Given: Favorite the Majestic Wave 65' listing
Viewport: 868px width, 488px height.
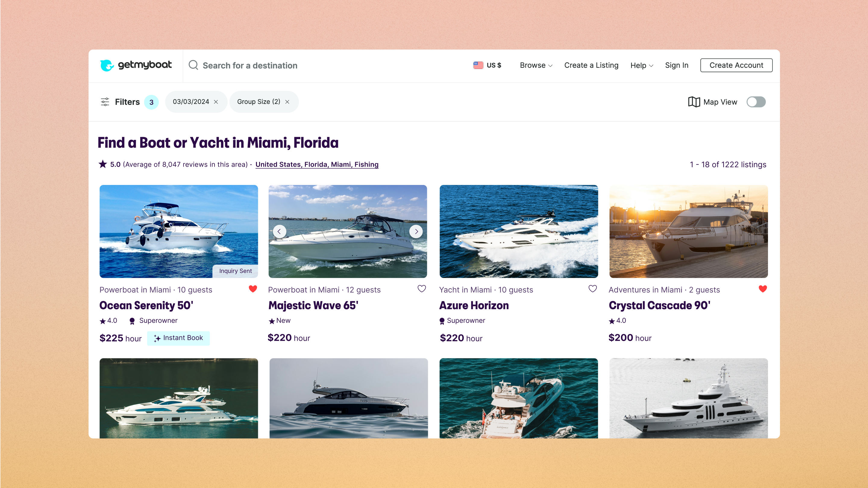Looking at the screenshot, I should click(421, 289).
